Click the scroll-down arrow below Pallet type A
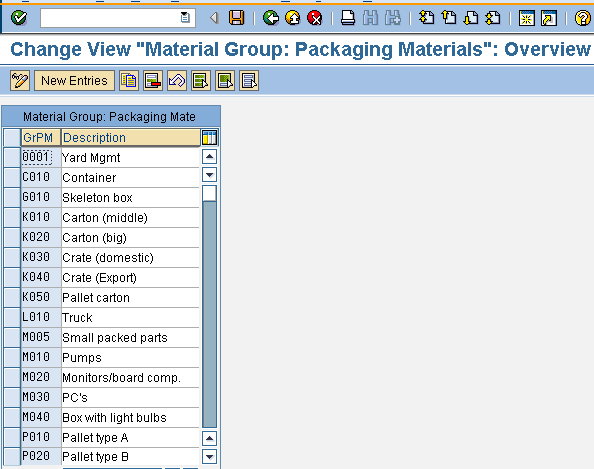594x469 pixels. click(209, 456)
